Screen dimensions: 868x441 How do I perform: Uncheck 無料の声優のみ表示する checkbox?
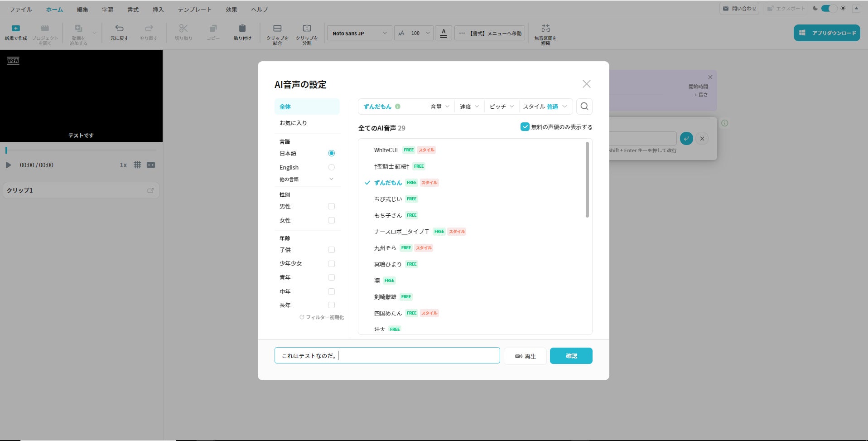pyautogui.click(x=525, y=127)
